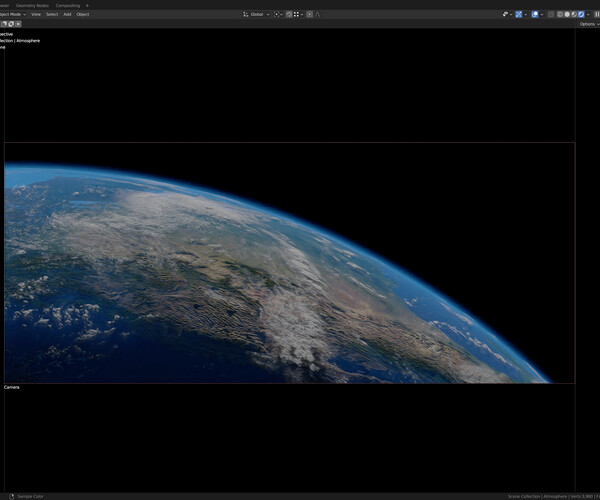Select wireframe viewport shading
Viewport: 600px width, 500px height.
click(560, 14)
